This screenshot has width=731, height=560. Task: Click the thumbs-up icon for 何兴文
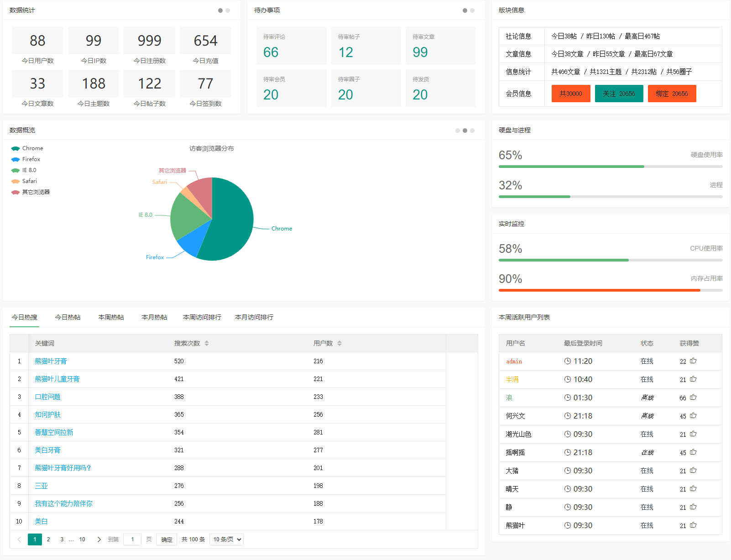[693, 415]
